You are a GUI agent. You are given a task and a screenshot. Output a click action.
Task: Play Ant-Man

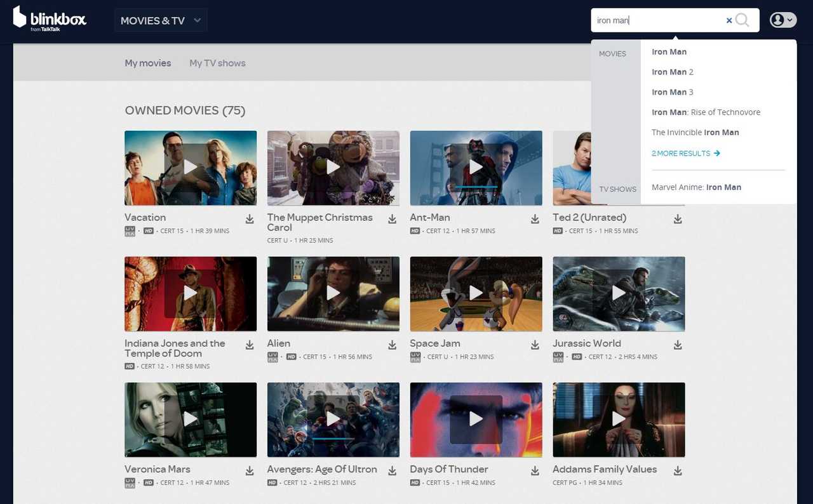(x=476, y=168)
